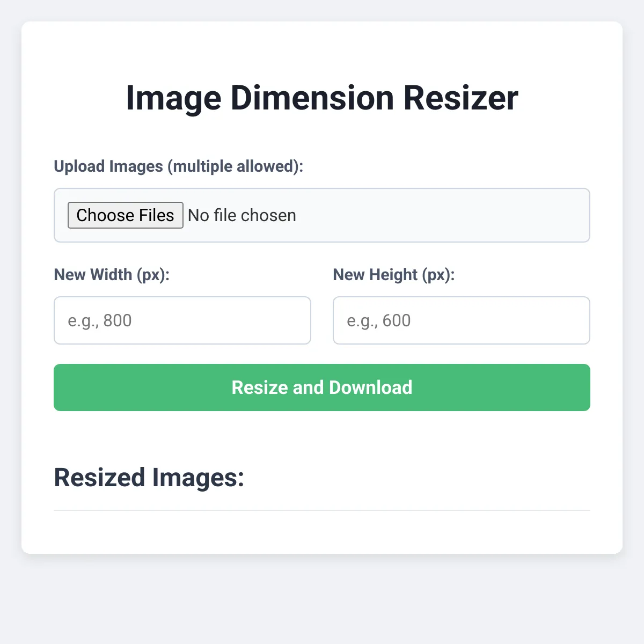The image size is (644, 644).
Task: Focus the New Width input field
Action: [182, 320]
